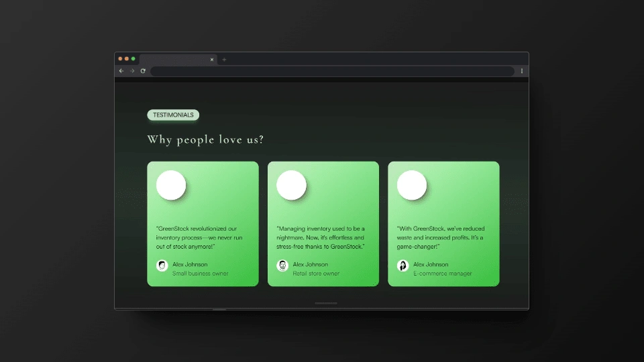Select the active browser tab
The height and width of the screenshot is (362, 644).
pyautogui.click(x=178, y=60)
